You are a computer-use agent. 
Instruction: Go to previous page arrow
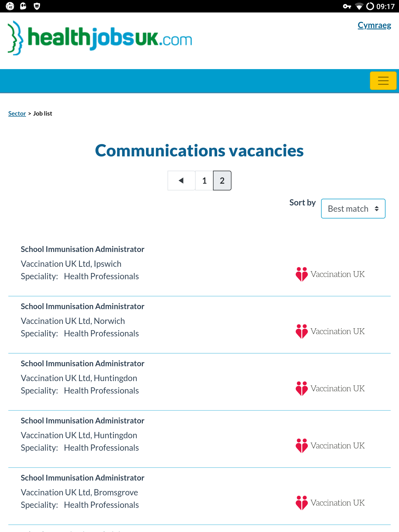(181, 181)
